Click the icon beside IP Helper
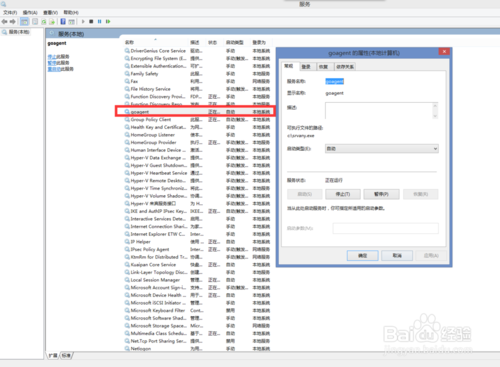This screenshot has width=500, height=367. (x=127, y=242)
